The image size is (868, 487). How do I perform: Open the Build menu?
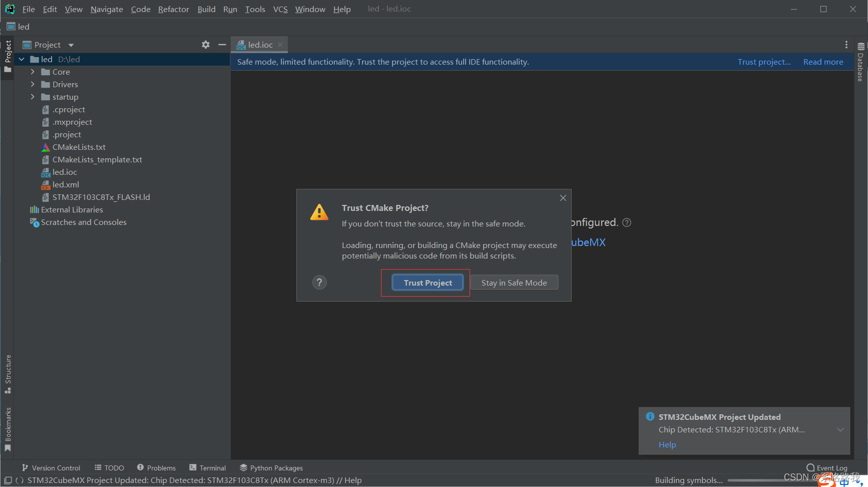pos(206,9)
